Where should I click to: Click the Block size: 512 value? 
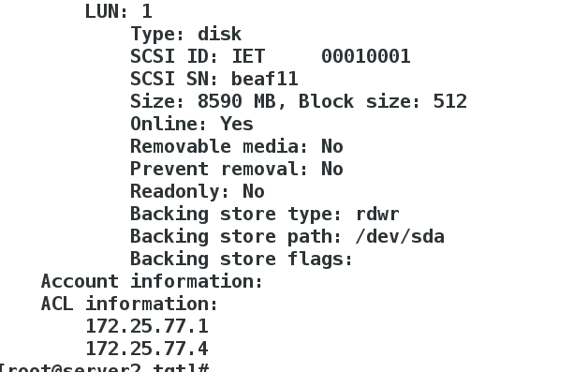click(x=383, y=102)
